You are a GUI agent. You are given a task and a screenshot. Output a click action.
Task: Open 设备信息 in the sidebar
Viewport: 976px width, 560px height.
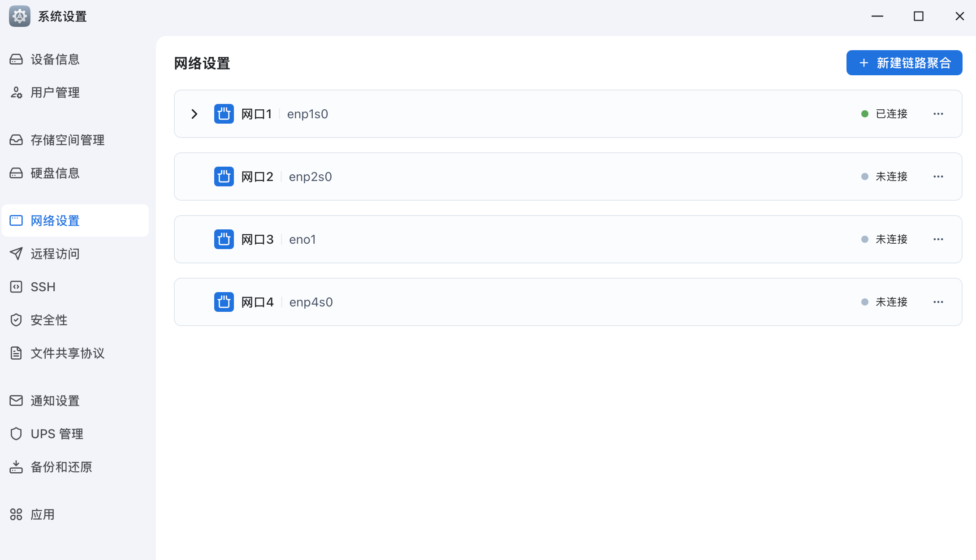(55, 60)
